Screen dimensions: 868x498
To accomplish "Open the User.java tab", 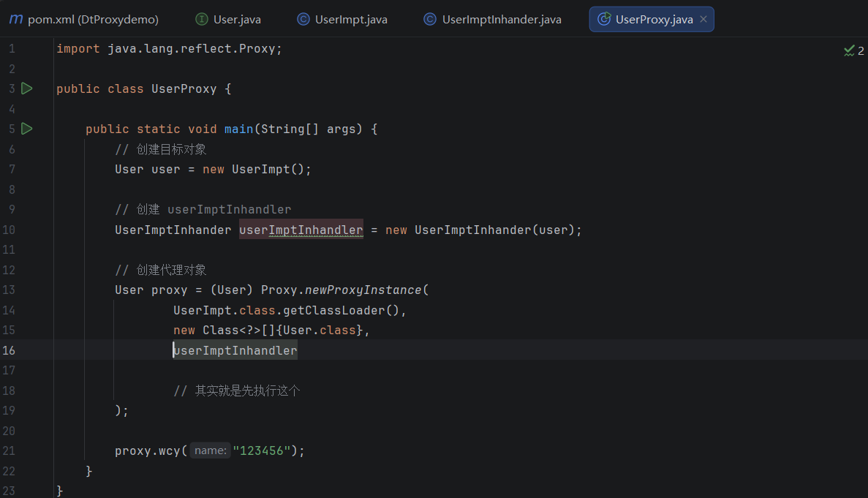I will point(228,19).
